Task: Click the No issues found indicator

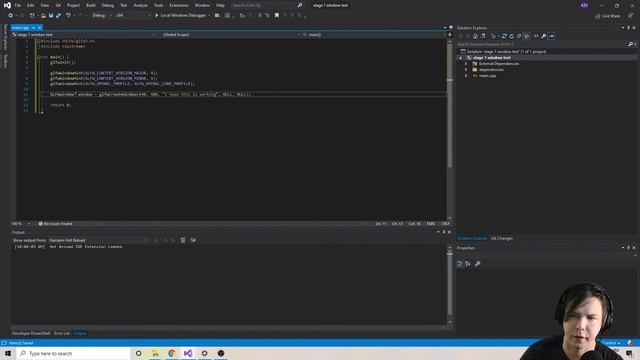Action: 55,224
